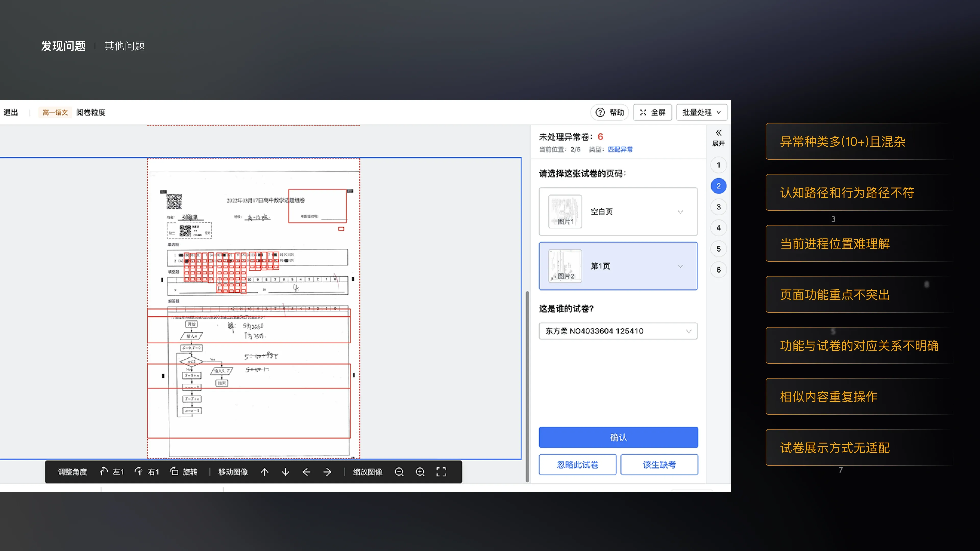Go to abnormal paper number 3
Image resolution: width=980 pixels, height=551 pixels.
[x=718, y=207]
